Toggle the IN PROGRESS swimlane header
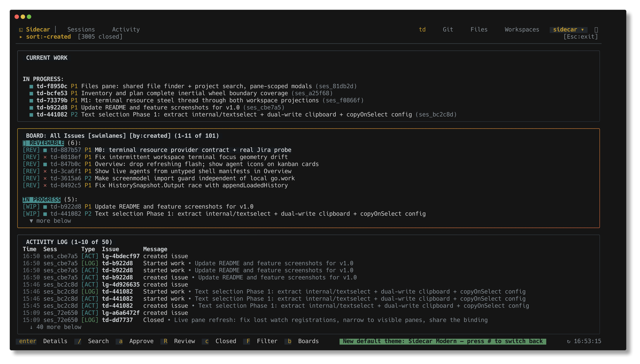The width and height of the screenshot is (640, 364). (x=41, y=199)
